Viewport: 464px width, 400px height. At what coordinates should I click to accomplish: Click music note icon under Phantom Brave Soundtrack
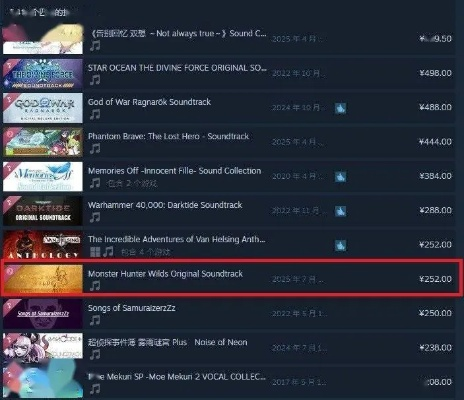[x=95, y=149]
